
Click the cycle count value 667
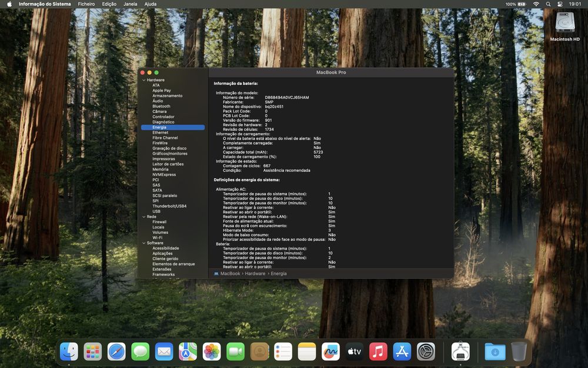click(266, 166)
